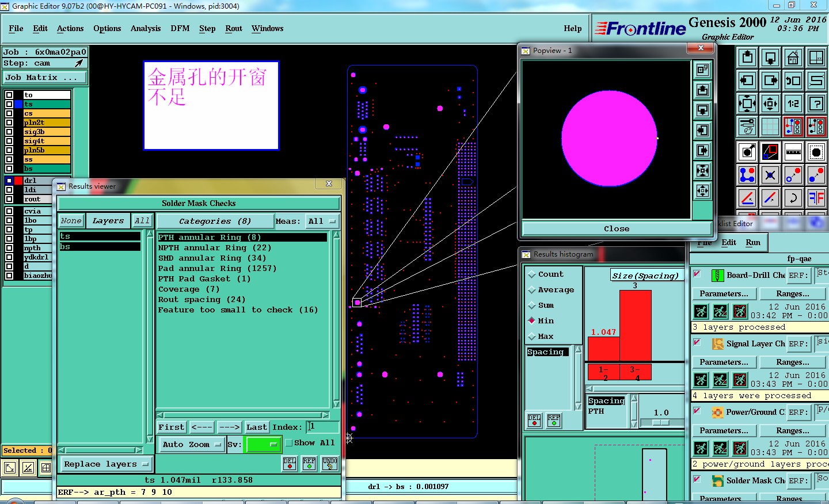The width and height of the screenshot is (829, 504).
Task: Toggle the Power/Ground Checks checkbox
Action: pyautogui.click(x=697, y=411)
